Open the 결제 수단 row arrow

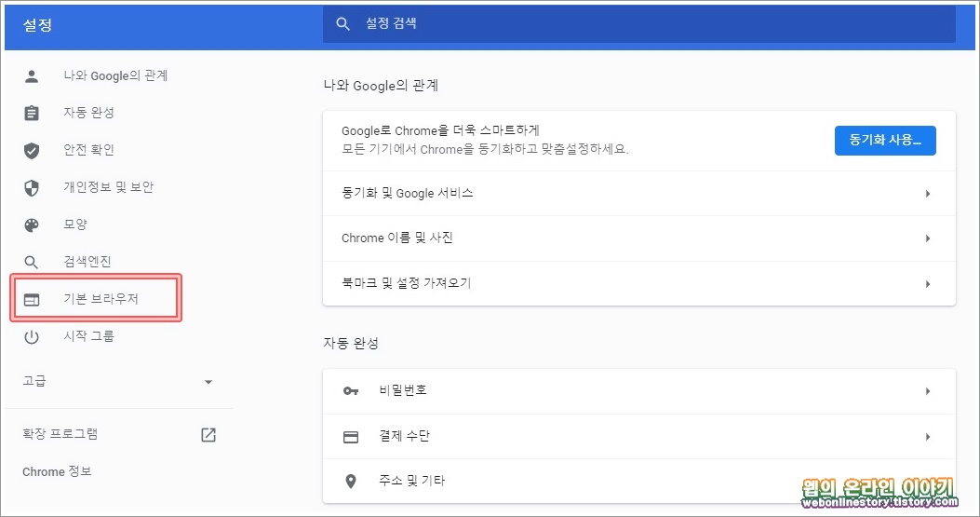928,437
